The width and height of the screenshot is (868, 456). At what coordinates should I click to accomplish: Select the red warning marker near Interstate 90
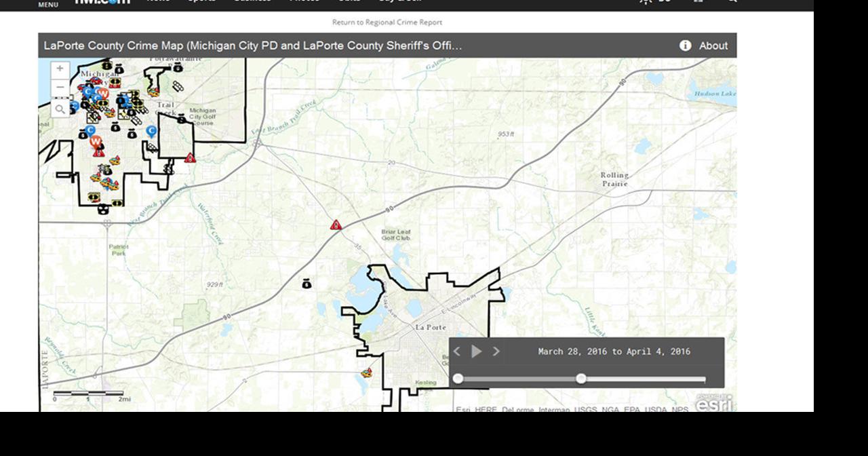coord(336,225)
